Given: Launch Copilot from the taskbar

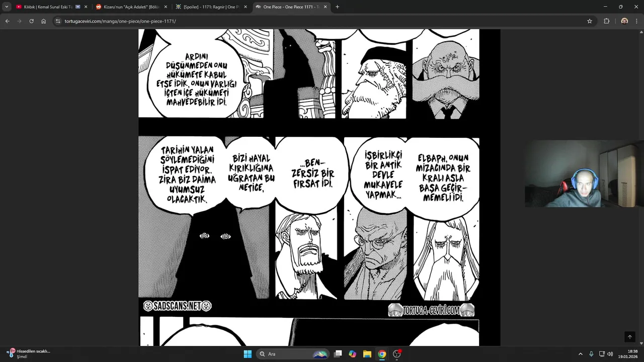Looking at the screenshot, I should (x=353, y=354).
